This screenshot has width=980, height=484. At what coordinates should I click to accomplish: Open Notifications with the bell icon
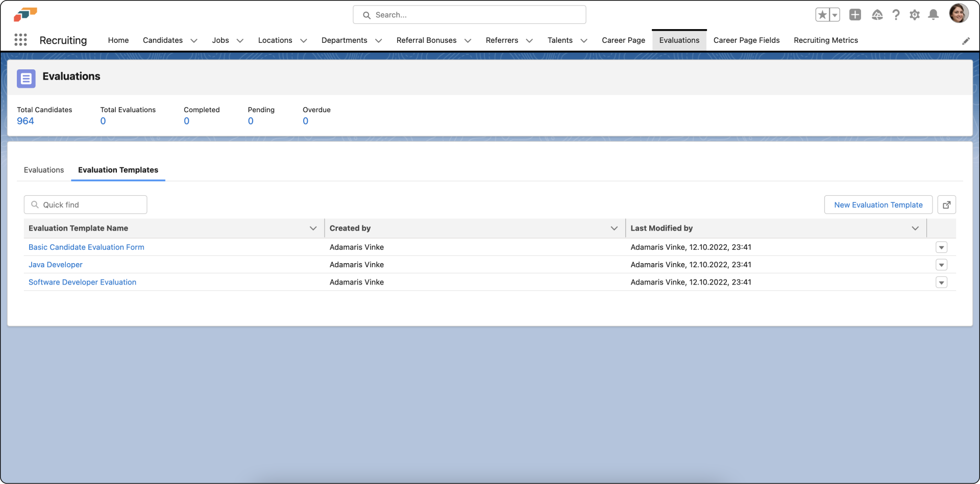coord(933,15)
